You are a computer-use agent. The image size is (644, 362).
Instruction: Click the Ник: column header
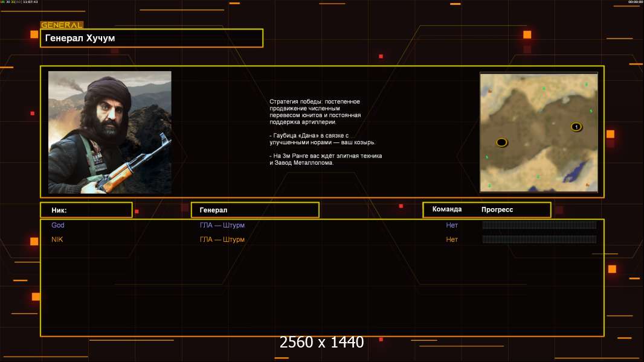point(86,210)
